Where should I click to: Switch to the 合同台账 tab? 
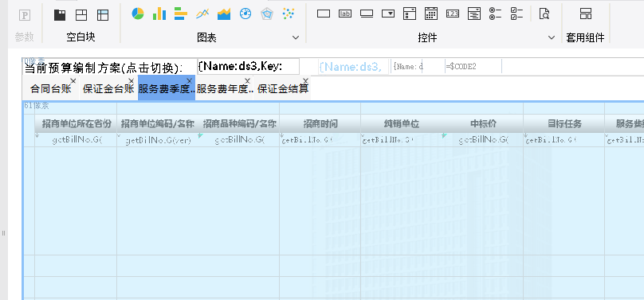point(50,88)
